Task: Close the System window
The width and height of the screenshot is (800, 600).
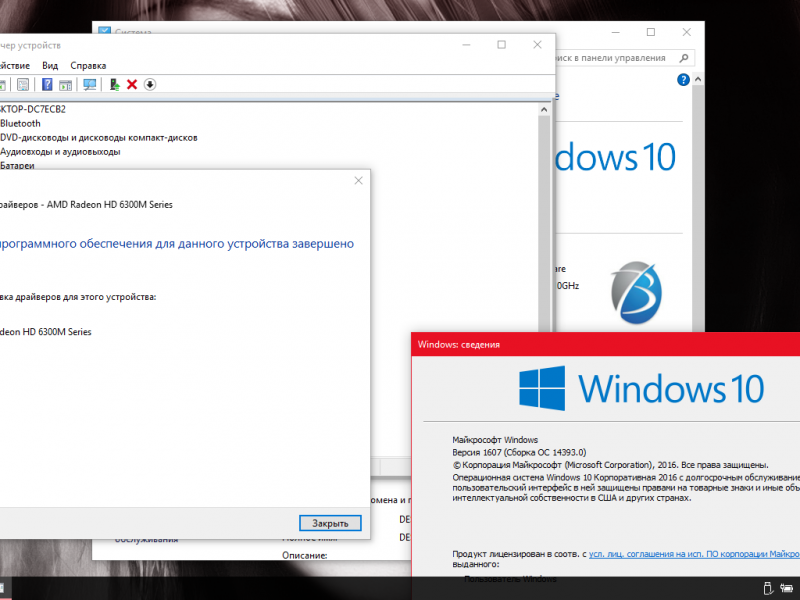Action: pyautogui.click(x=687, y=32)
